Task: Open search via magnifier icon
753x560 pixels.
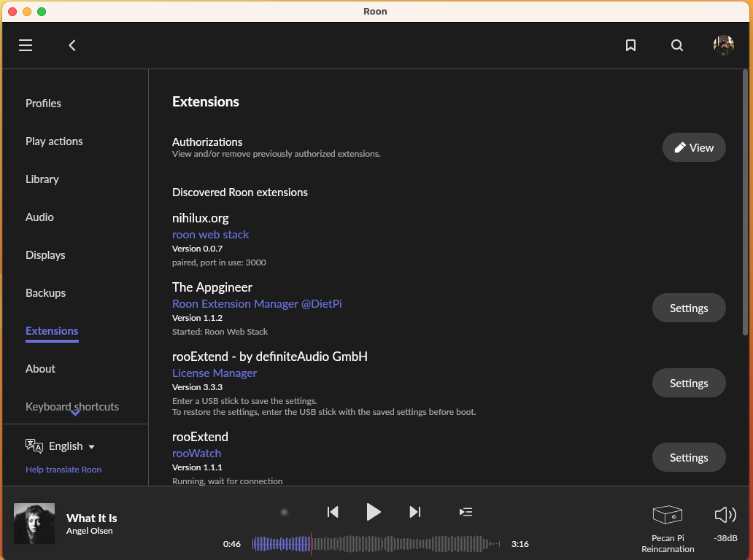Action: click(x=676, y=45)
